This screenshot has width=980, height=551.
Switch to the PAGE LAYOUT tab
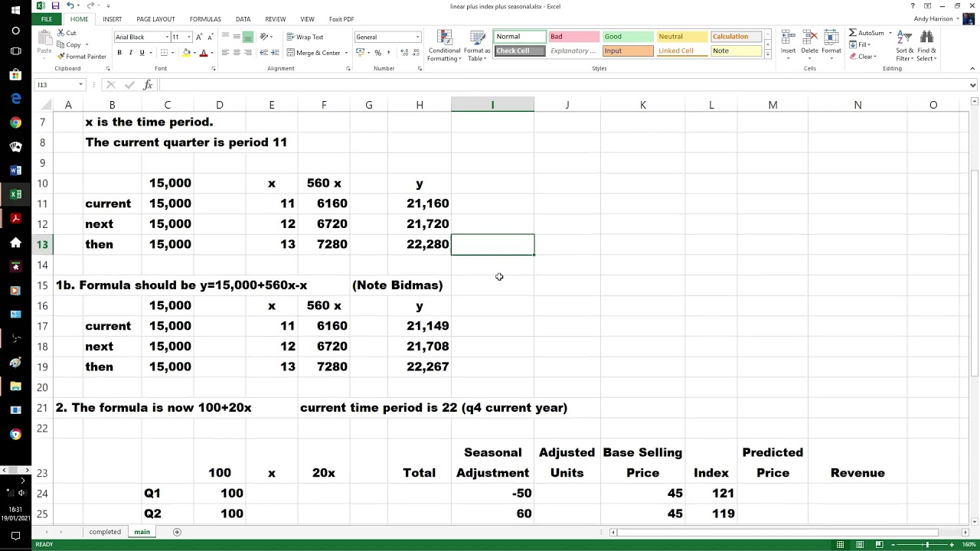tap(155, 19)
